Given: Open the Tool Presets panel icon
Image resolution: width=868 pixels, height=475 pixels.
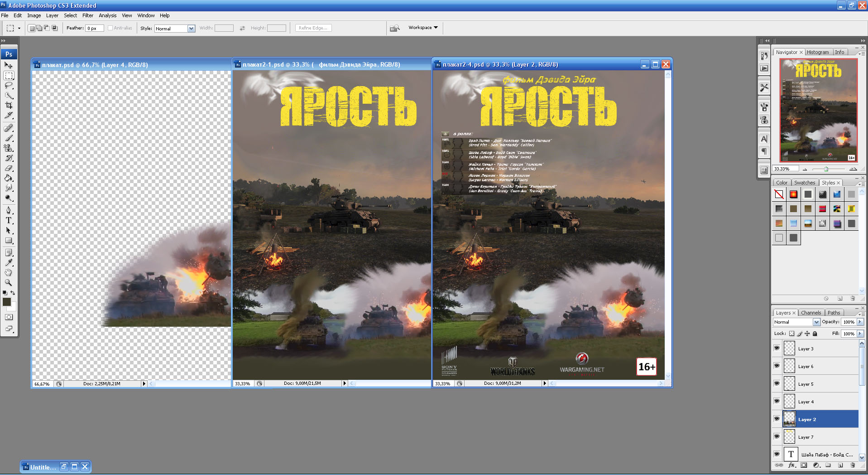Looking at the screenshot, I should pos(764,87).
